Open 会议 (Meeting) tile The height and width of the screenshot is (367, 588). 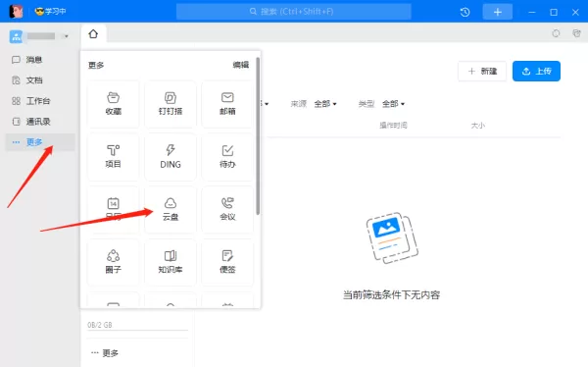click(227, 209)
